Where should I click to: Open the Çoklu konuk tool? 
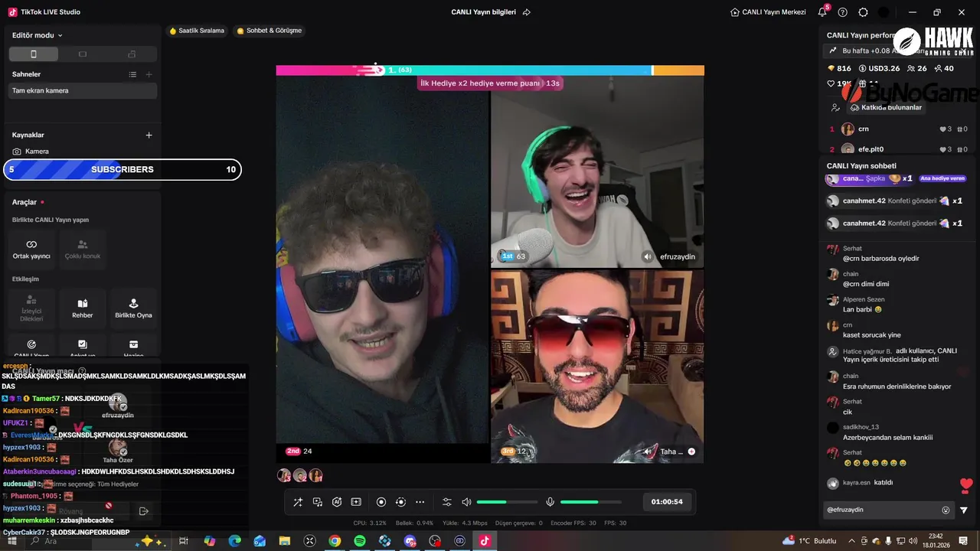83,249
